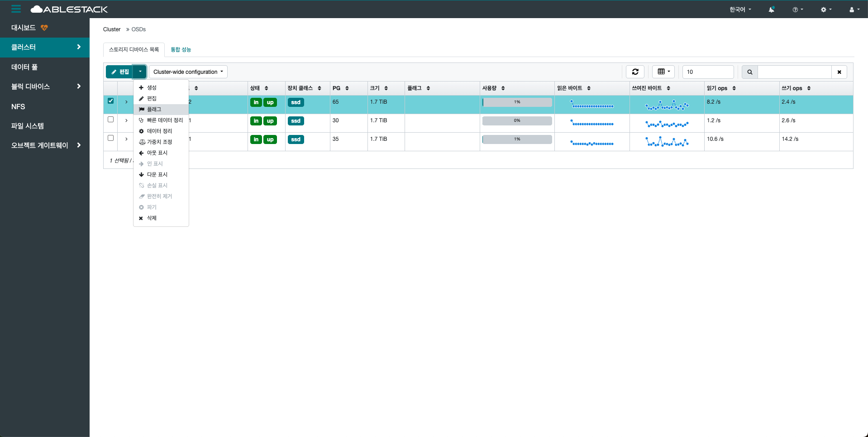Viewport: 868px width, 437px height.
Task: Open the settings gear menu
Action: 826,10
